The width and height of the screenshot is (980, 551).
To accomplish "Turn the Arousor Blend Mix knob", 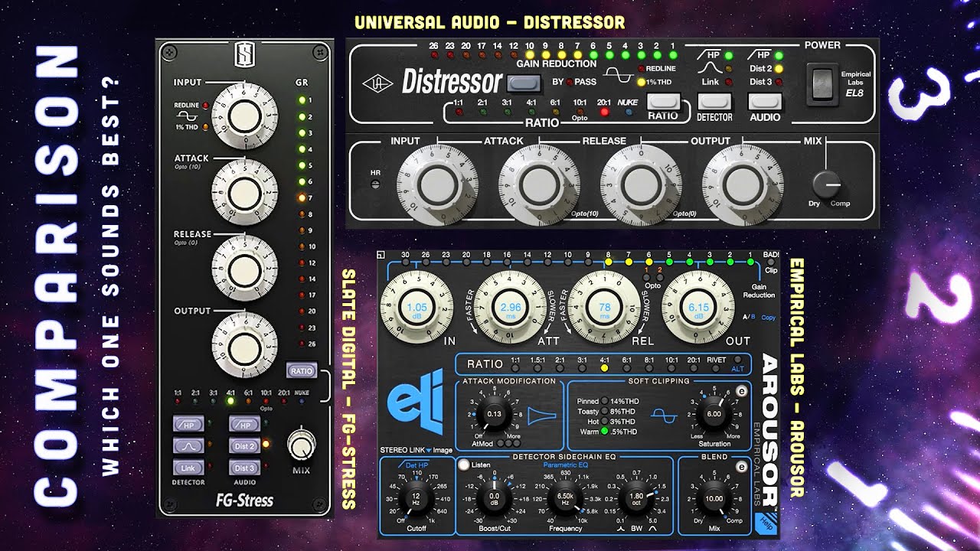I will [714, 498].
